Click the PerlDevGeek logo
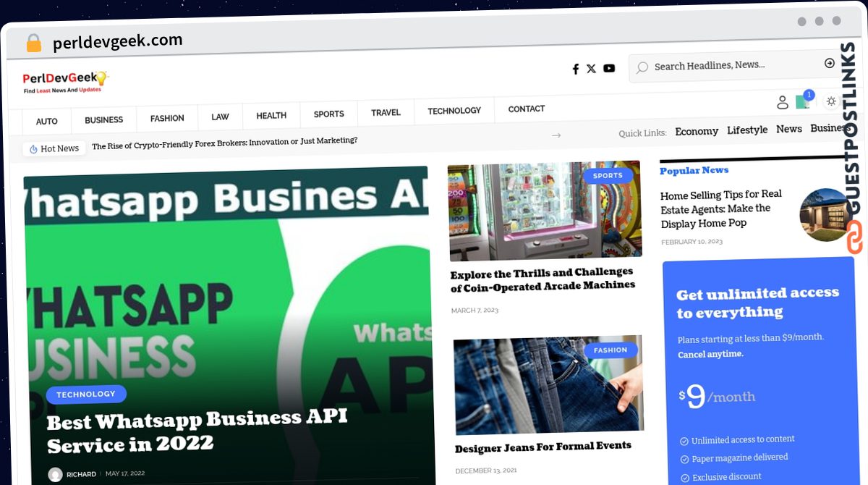The image size is (868, 485). (x=65, y=82)
